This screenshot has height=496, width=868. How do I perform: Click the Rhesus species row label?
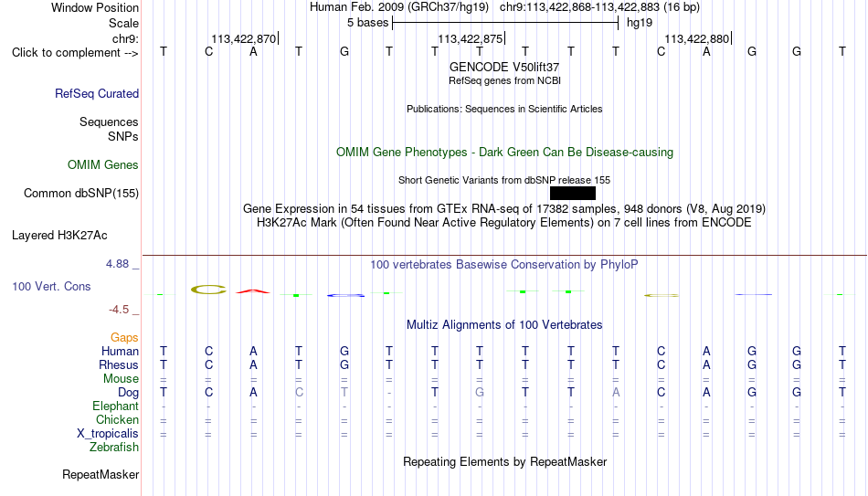(119, 364)
